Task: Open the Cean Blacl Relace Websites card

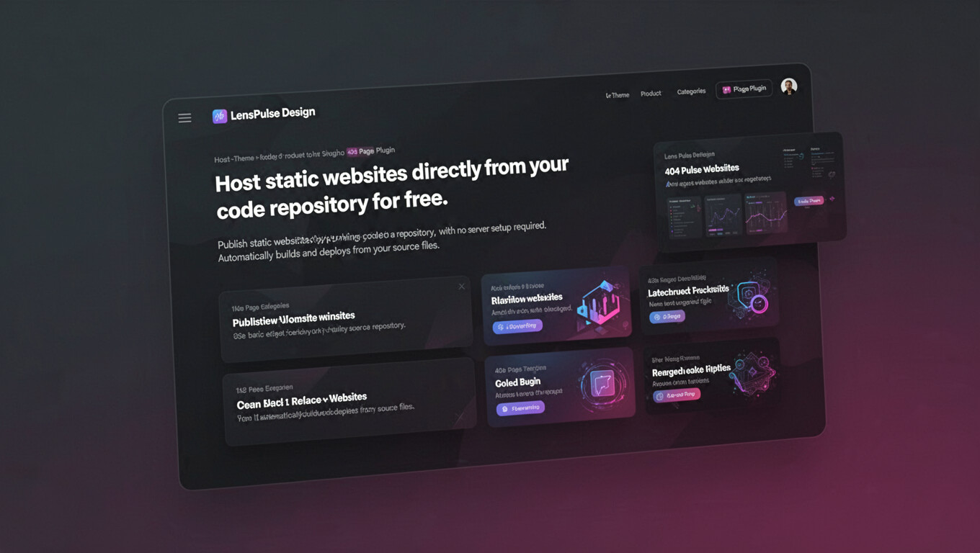Action: point(348,400)
